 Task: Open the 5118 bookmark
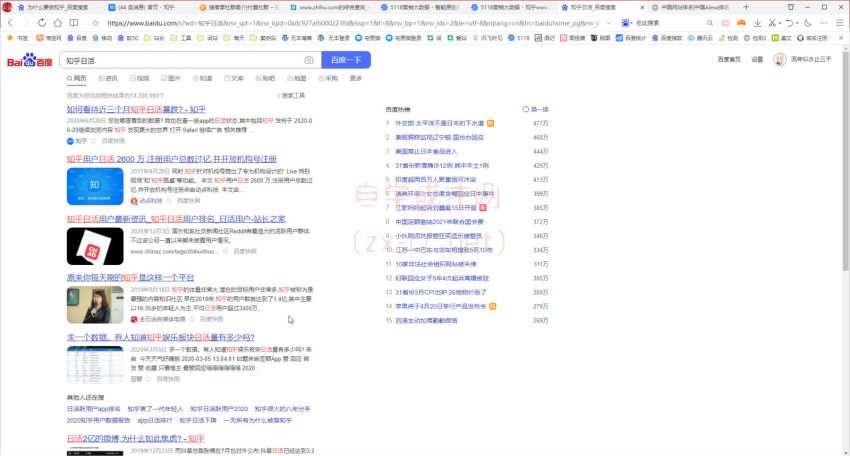click(519, 38)
